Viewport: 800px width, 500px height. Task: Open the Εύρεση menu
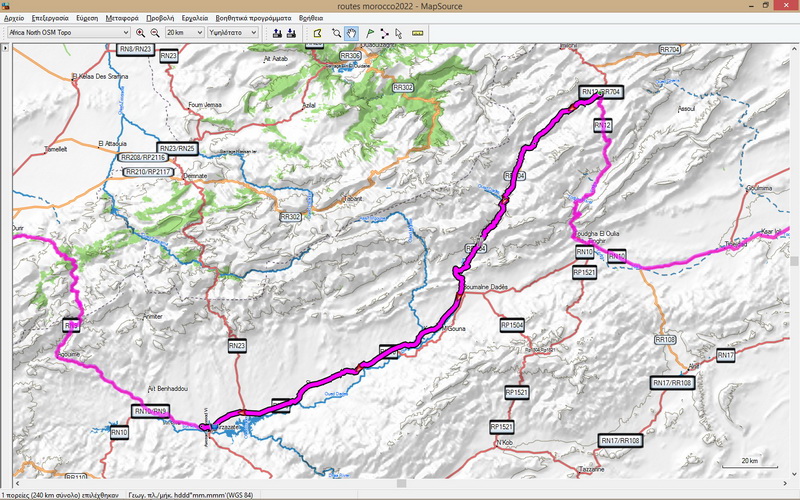click(x=87, y=18)
